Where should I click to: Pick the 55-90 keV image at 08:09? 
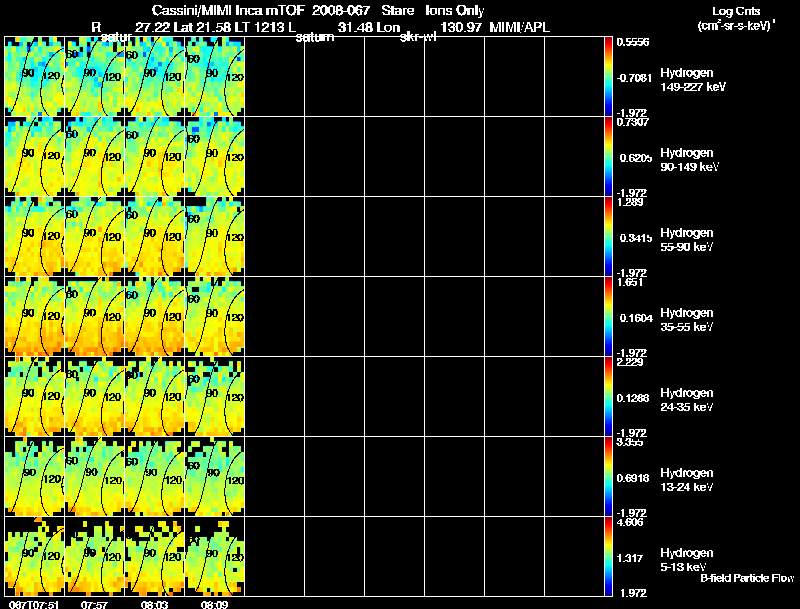point(215,237)
